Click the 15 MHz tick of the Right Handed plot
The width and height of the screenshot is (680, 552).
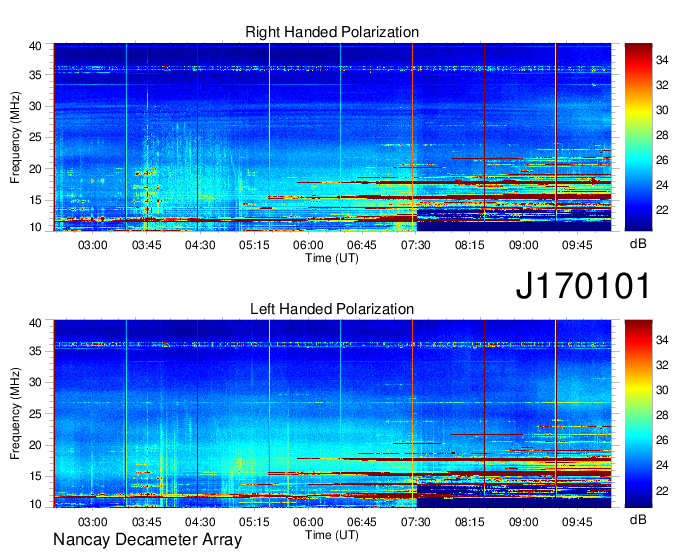[x=35, y=200]
